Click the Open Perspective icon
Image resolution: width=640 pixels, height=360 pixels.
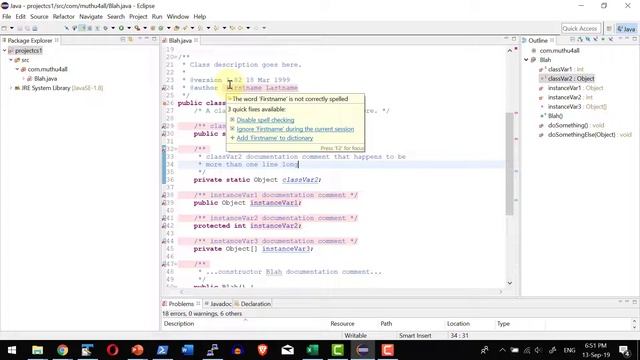tap(609, 29)
